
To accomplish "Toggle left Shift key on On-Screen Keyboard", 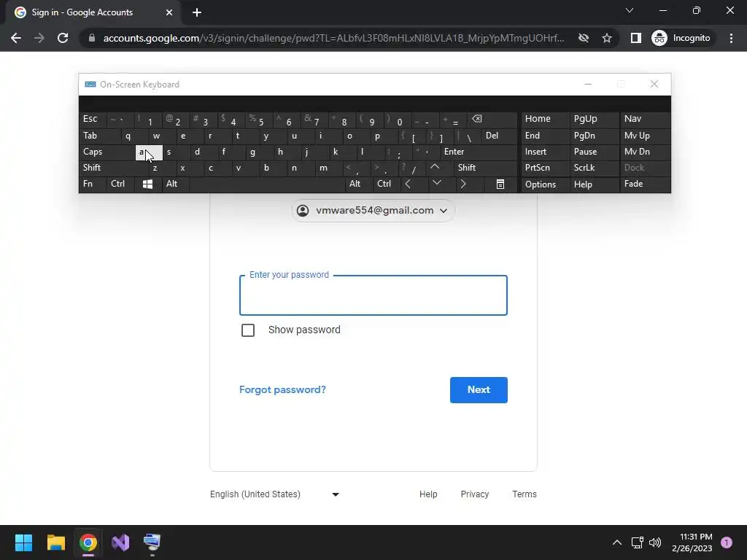I will (113, 168).
